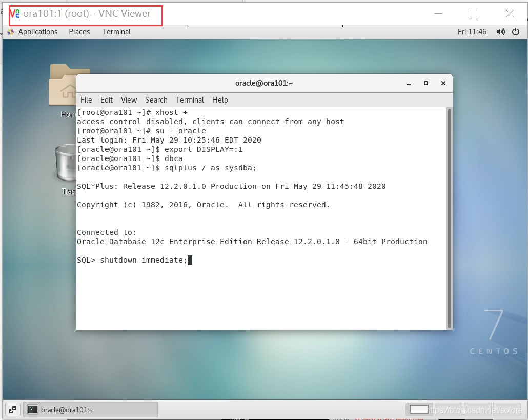Open the Trash icon on the desktop
The width and height of the screenshot is (528, 420).
65,164
